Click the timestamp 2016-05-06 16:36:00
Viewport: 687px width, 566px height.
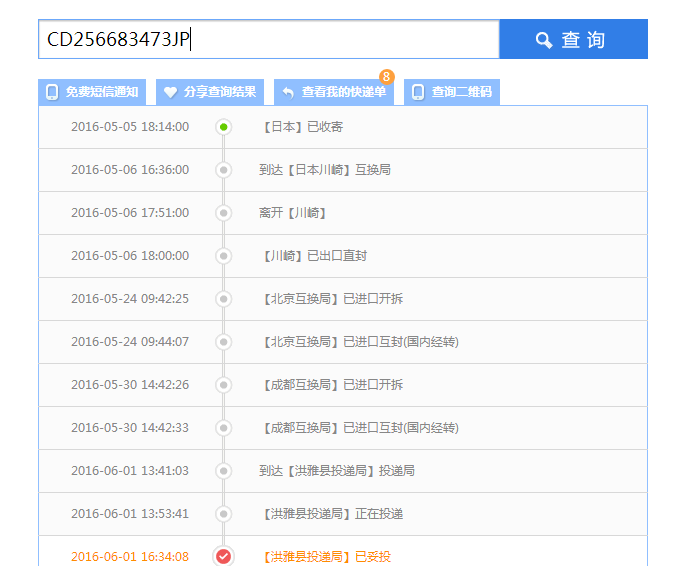(x=130, y=170)
